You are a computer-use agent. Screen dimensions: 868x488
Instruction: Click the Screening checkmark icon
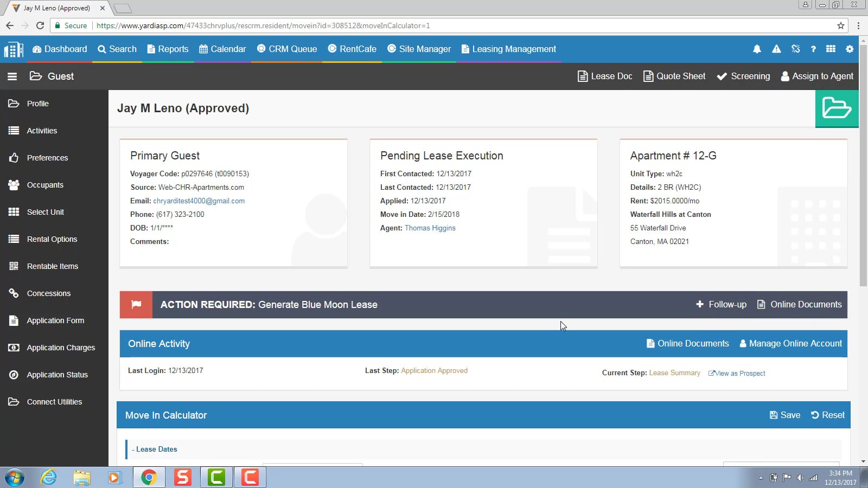coord(722,76)
